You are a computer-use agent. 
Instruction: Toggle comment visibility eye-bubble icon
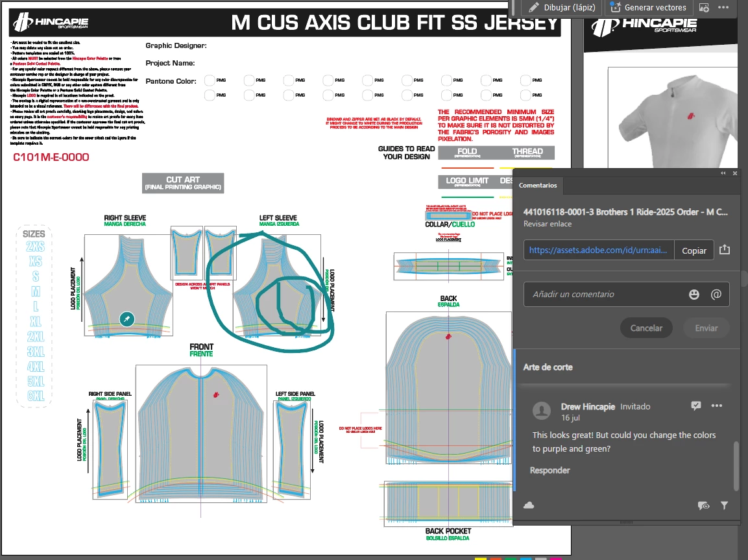tap(703, 505)
